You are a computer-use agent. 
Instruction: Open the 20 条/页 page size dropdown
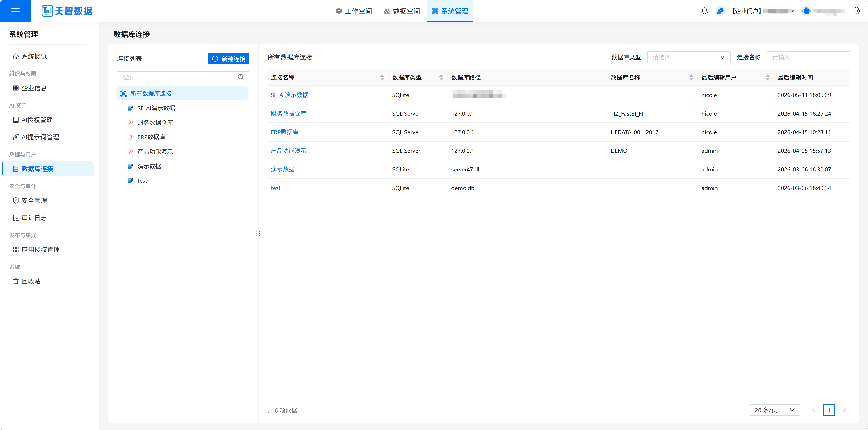click(775, 410)
